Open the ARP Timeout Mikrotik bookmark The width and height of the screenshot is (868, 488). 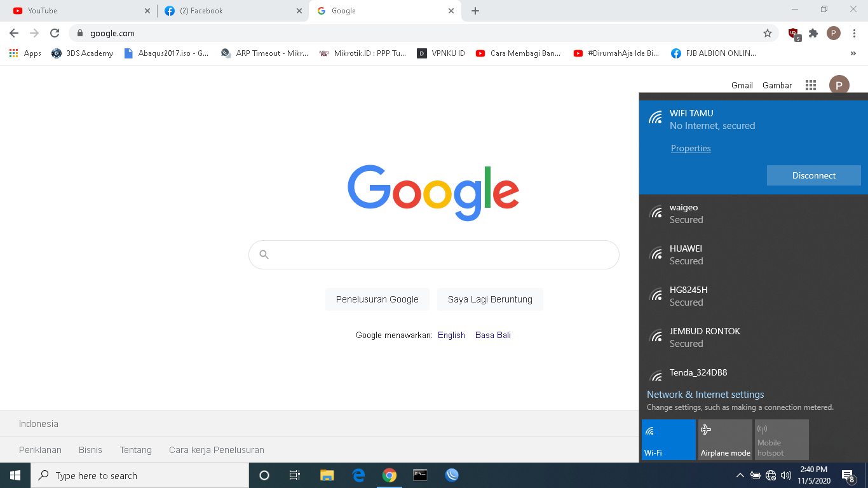[x=264, y=53]
